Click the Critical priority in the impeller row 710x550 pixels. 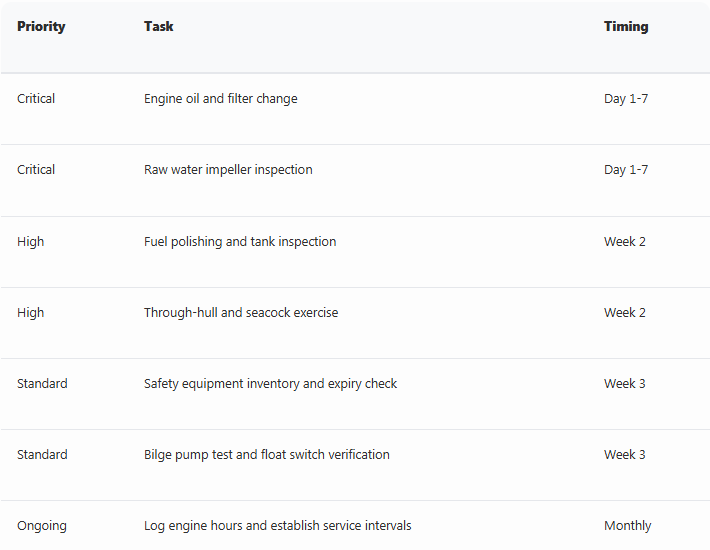pos(36,170)
